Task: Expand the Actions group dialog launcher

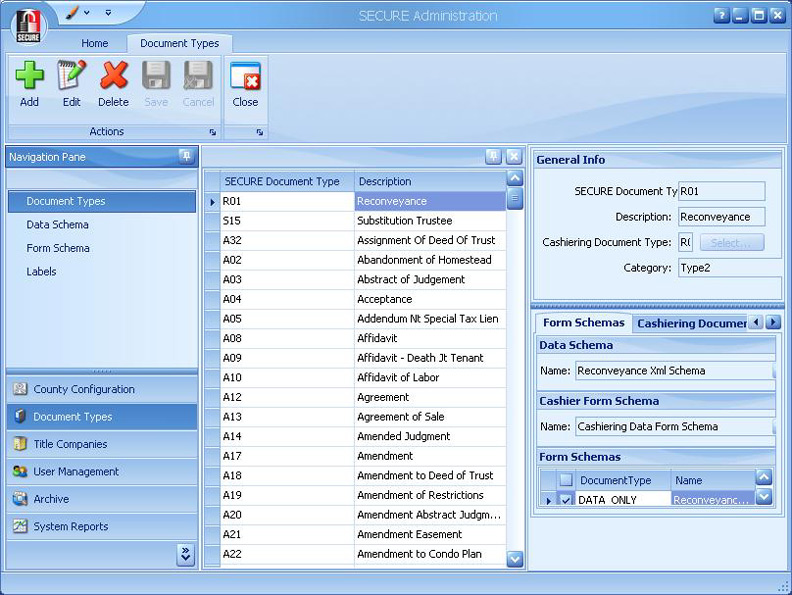Action: click(212, 132)
